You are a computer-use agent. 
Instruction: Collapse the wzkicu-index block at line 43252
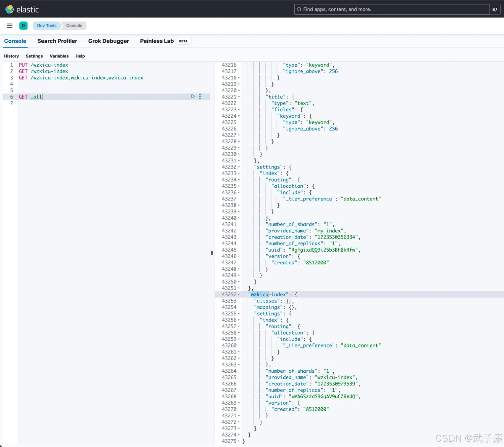click(x=239, y=295)
